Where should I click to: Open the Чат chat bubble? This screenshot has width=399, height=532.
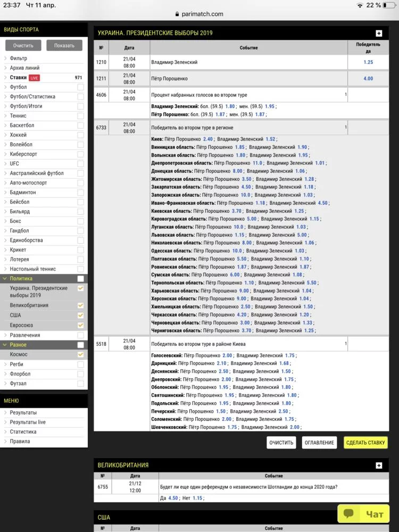coord(363,514)
